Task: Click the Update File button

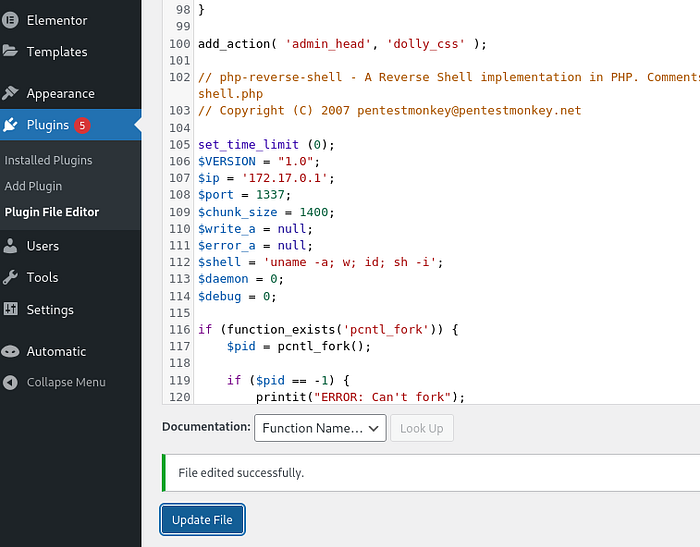Action: 202,520
